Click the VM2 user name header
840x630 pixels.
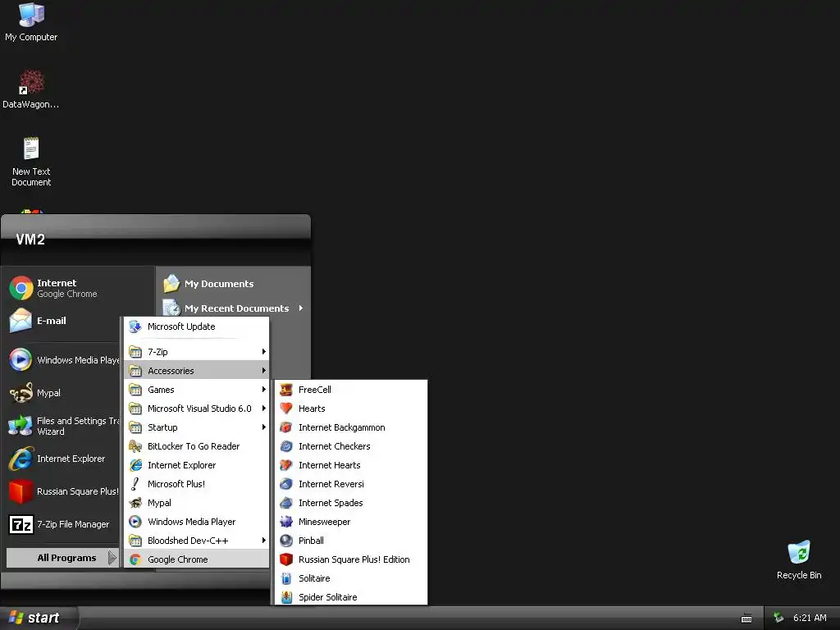pyautogui.click(x=30, y=240)
